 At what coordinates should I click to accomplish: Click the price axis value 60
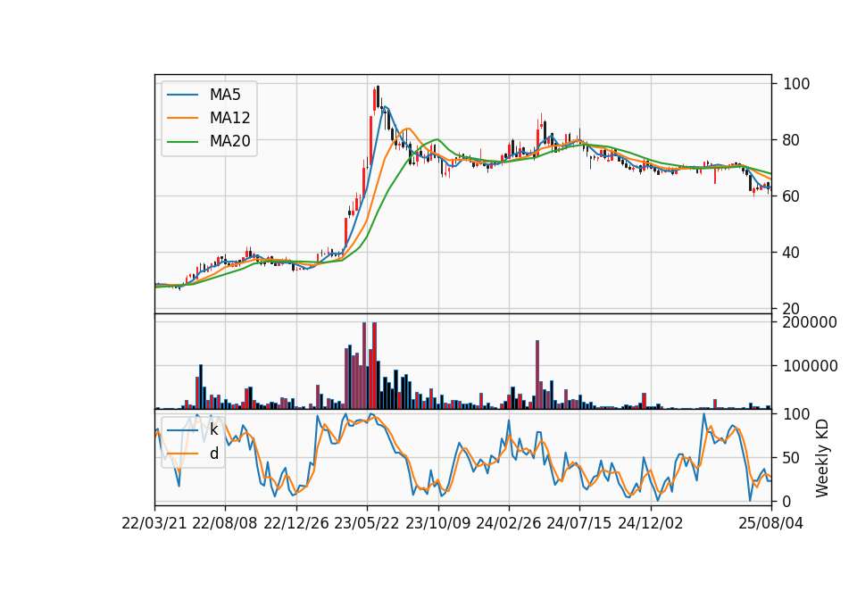pyautogui.click(x=792, y=196)
